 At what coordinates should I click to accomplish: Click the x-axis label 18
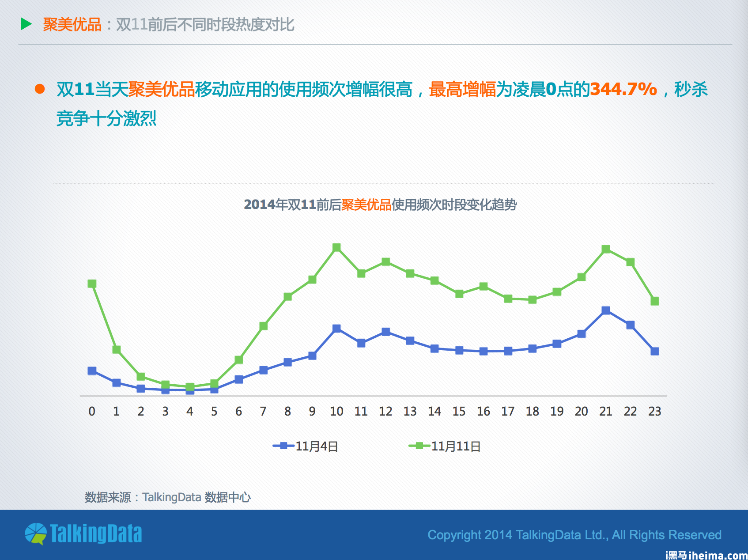click(533, 412)
